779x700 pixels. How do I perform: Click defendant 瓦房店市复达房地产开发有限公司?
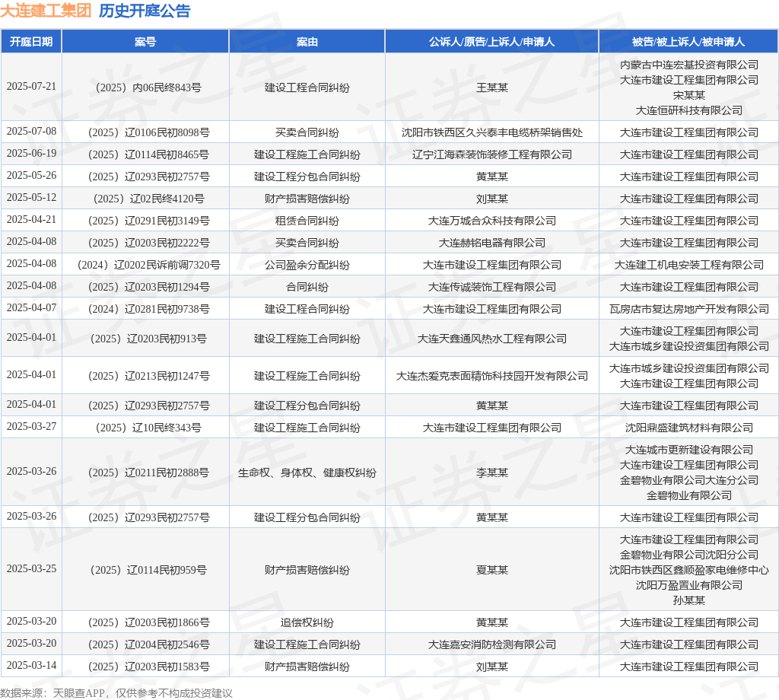688,309
